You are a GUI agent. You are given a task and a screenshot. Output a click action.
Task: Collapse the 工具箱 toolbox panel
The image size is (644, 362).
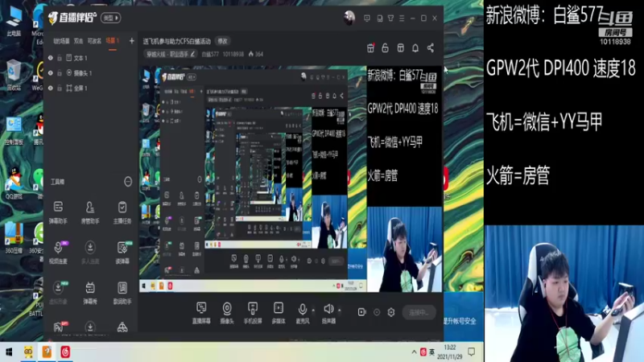click(128, 182)
